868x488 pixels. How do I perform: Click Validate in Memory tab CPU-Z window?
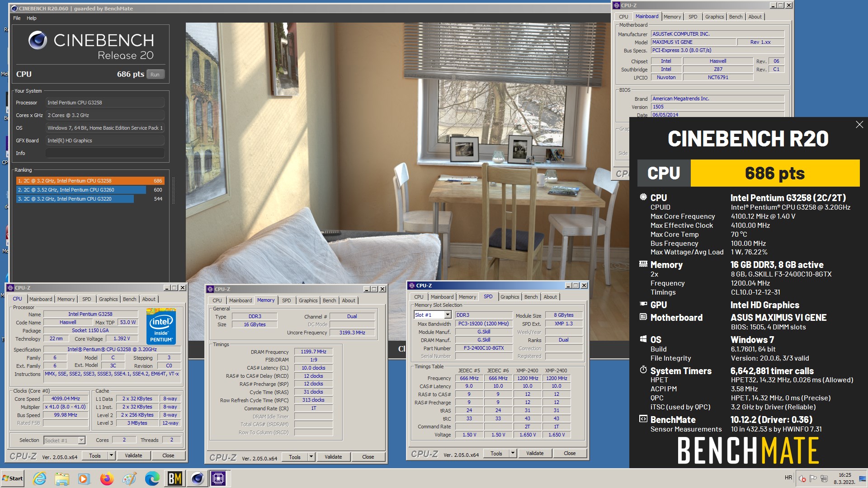pyautogui.click(x=333, y=457)
